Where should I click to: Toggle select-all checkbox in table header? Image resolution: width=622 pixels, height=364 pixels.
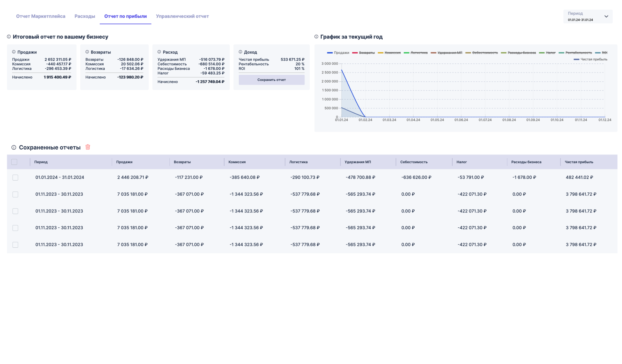(14, 162)
